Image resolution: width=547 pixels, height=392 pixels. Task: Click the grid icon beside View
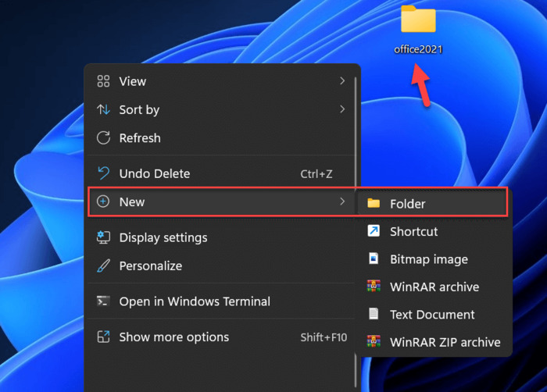click(103, 81)
